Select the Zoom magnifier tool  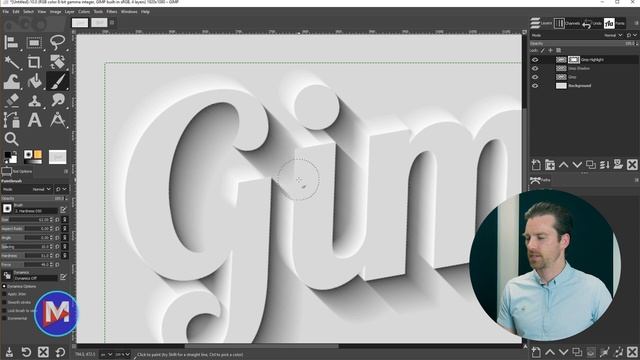[x=11, y=139]
